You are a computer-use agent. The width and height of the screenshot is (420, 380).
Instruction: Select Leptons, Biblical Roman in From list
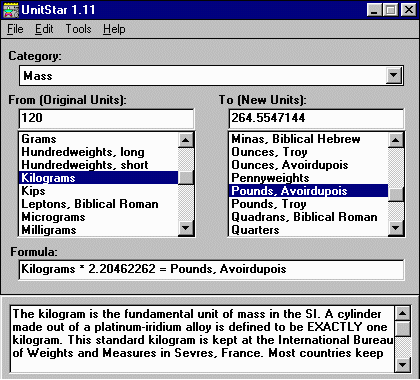pyautogui.click(x=98, y=204)
